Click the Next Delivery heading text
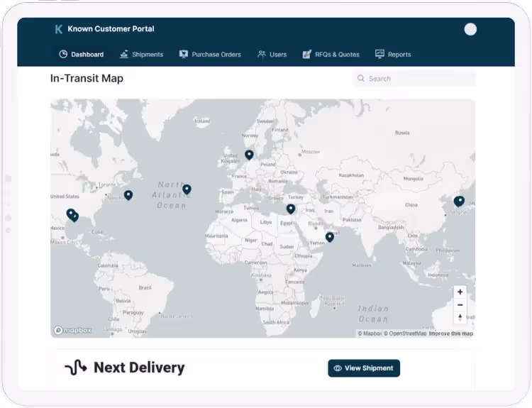 click(x=139, y=368)
